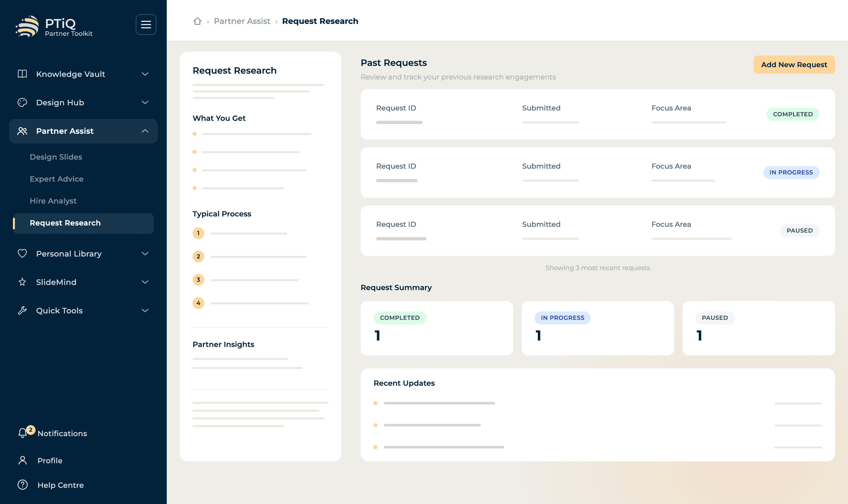This screenshot has height=504, width=848.
Task: Click the Typical Process heading
Action: pyautogui.click(x=222, y=214)
